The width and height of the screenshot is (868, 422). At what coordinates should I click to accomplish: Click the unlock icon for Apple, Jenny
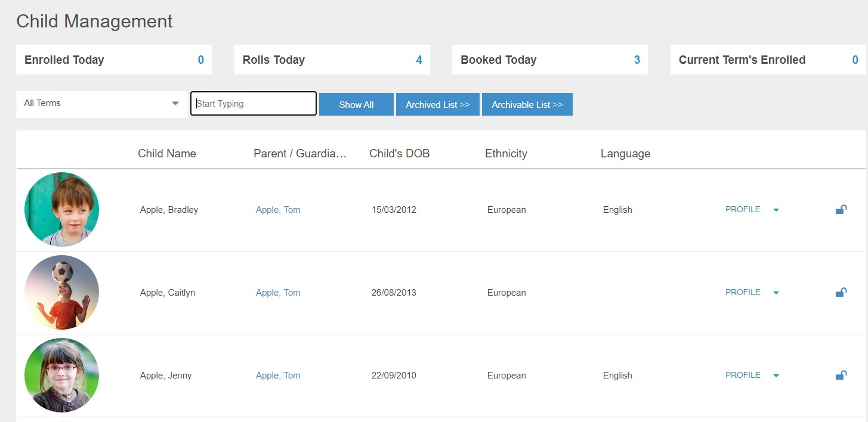[x=841, y=375]
